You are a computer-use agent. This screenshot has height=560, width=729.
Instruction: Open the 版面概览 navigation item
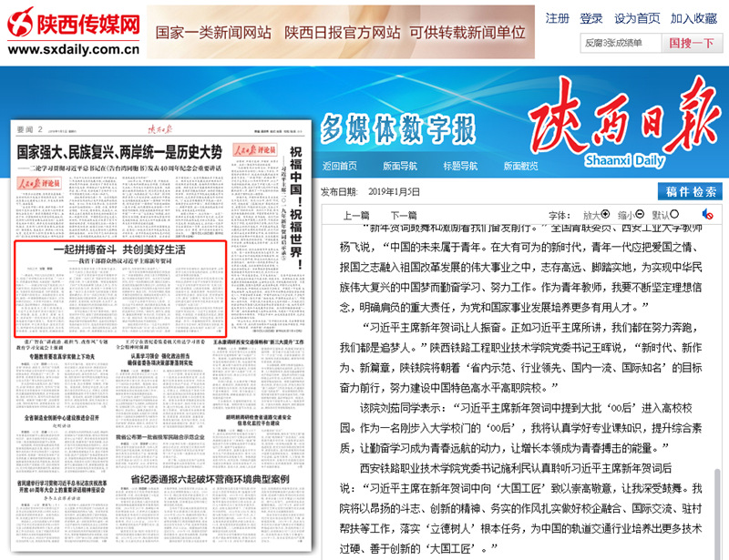pyautogui.click(x=520, y=166)
